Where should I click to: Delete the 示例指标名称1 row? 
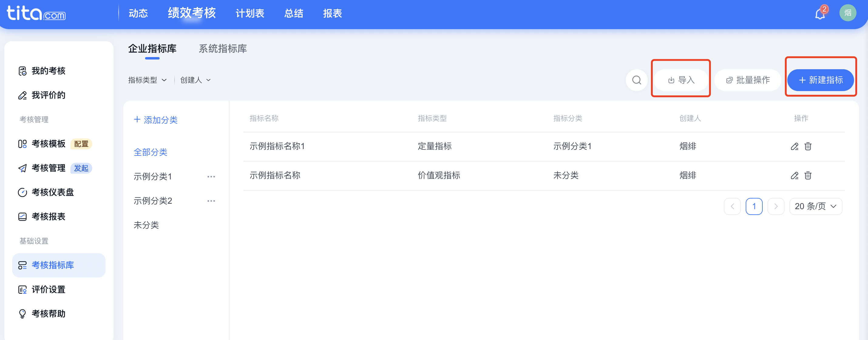pyautogui.click(x=808, y=146)
